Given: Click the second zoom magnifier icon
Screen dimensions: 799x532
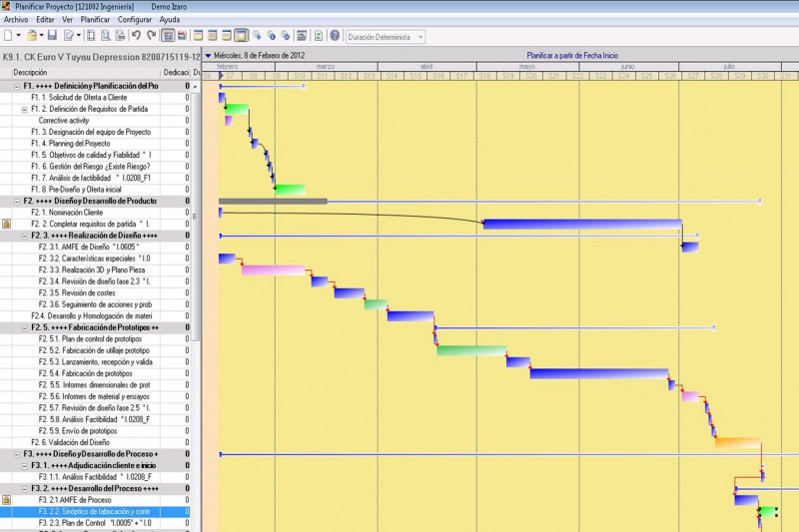Looking at the screenshot, I should pos(271,36).
